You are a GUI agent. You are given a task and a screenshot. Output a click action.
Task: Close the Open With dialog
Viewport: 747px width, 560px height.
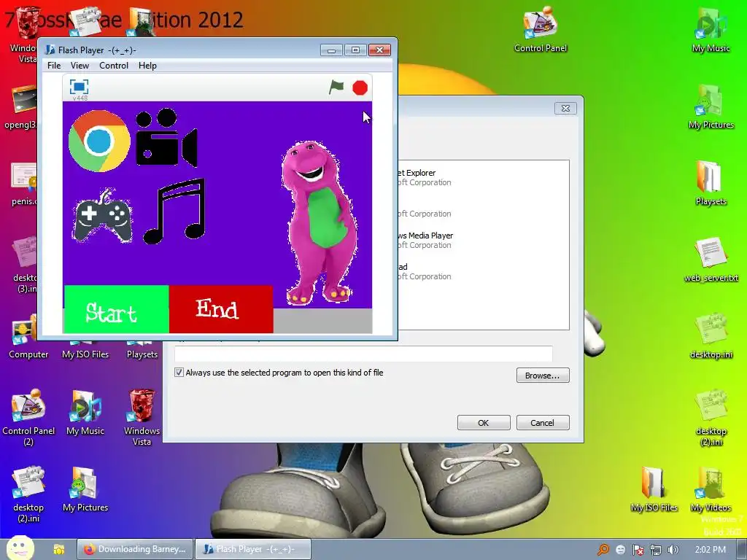[565, 108]
